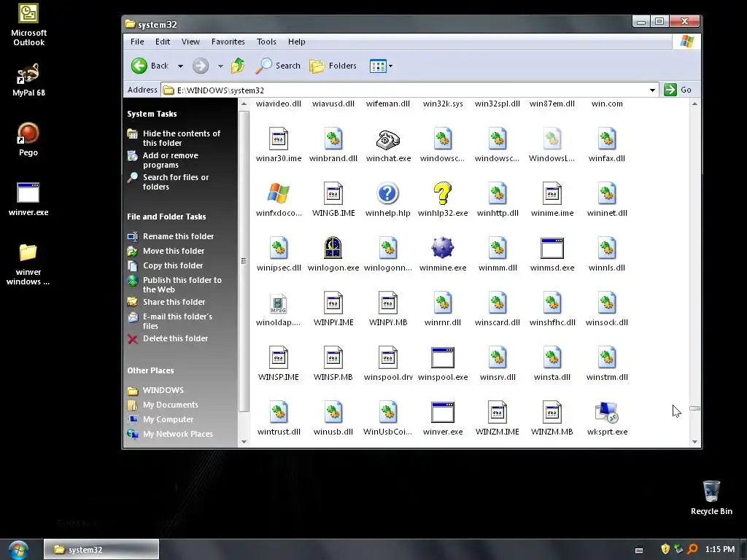Select the winsock.dll file icon
The height and width of the screenshot is (560, 747).
607,303
